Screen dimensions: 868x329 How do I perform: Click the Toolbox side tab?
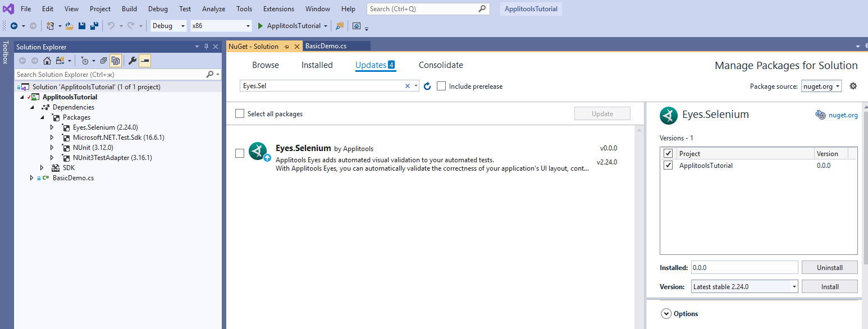6,52
